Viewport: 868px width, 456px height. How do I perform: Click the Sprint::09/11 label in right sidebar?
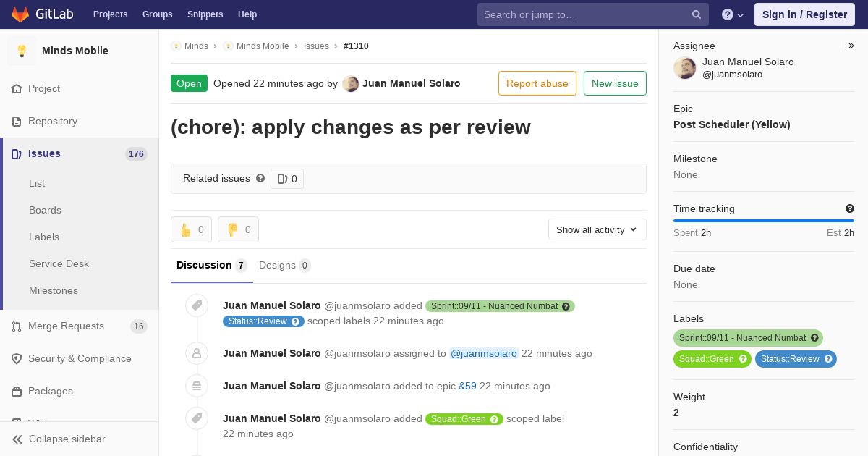tap(748, 338)
